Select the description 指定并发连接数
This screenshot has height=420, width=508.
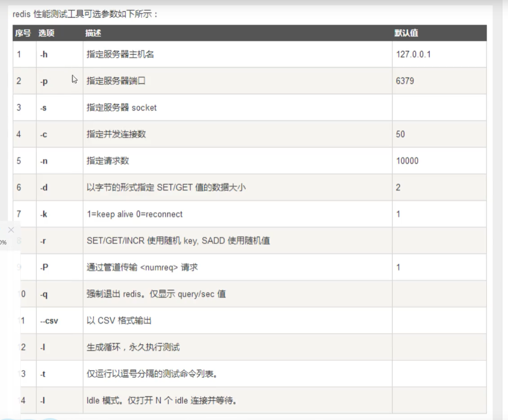[x=116, y=134]
